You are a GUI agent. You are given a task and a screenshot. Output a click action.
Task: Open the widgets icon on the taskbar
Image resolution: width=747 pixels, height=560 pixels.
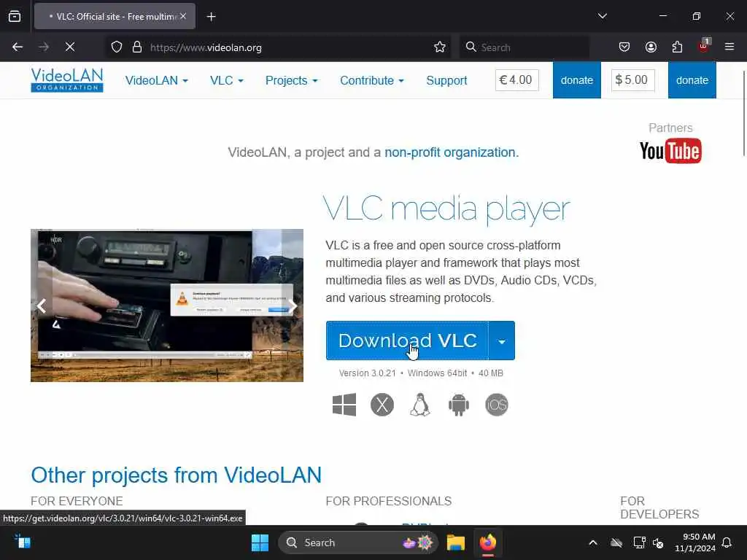pyautogui.click(x=23, y=542)
